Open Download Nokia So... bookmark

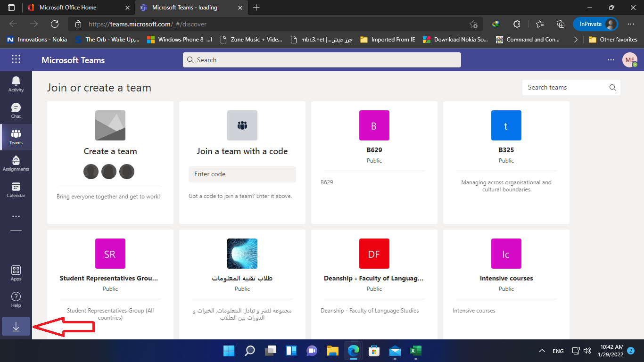pos(455,40)
